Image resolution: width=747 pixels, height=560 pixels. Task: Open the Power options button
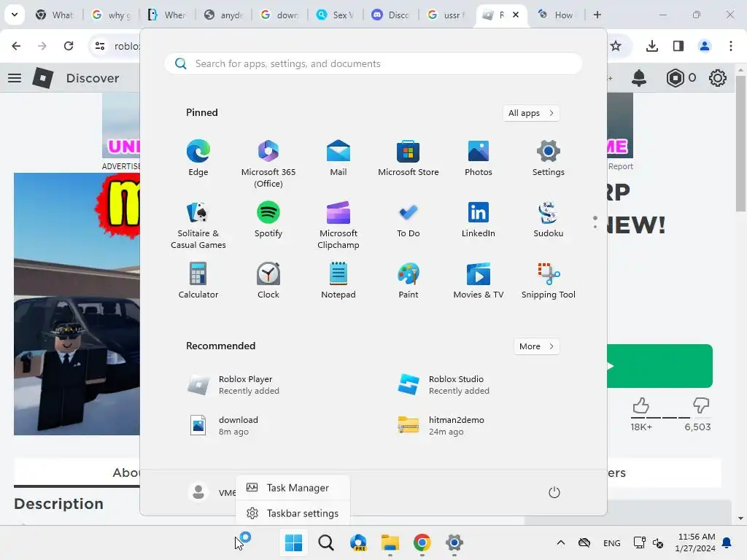click(554, 492)
